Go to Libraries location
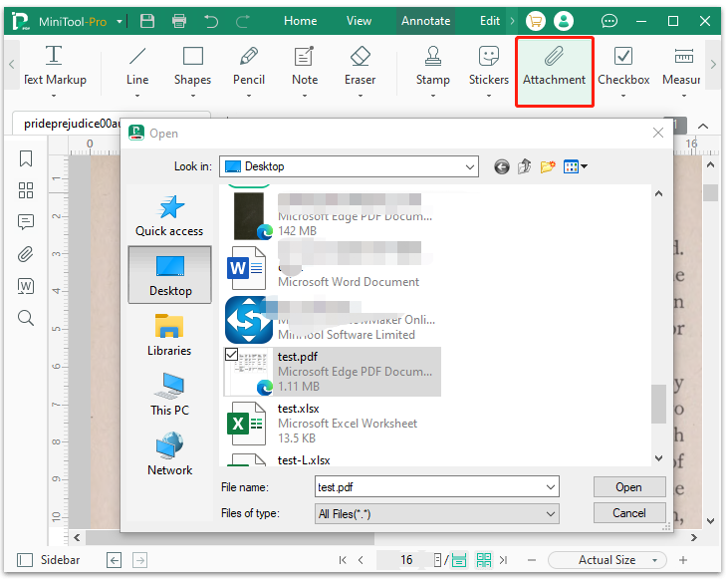The height and width of the screenshot is (580, 728). (169, 335)
